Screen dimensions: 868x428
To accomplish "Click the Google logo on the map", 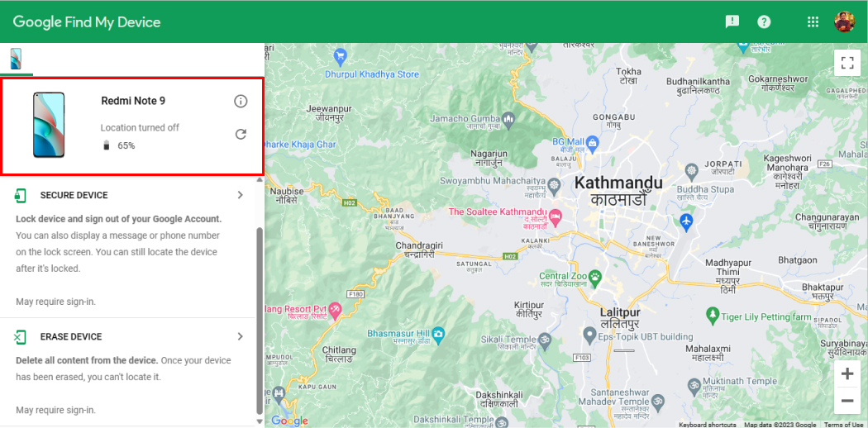I will pos(289,421).
